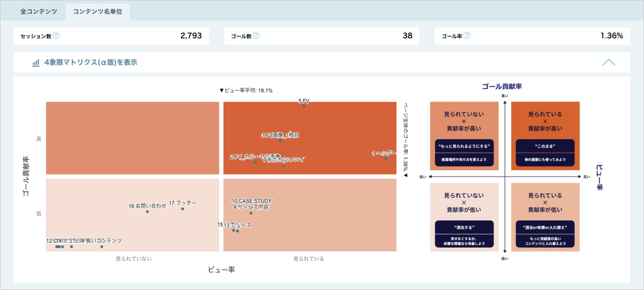Viewport: 644px width, 290px height.
Task: Click the ビュー率 x-axis title below chart
Action: [x=221, y=270]
